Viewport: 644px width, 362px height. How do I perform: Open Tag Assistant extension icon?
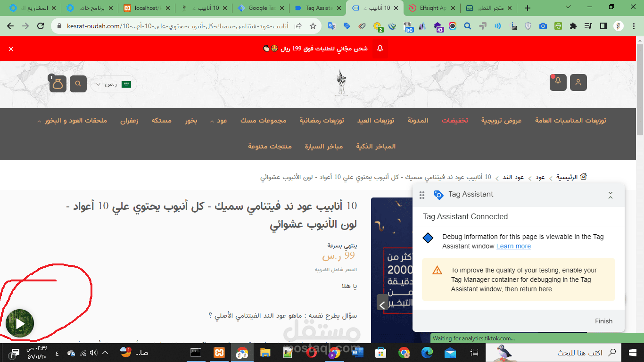point(347,26)
